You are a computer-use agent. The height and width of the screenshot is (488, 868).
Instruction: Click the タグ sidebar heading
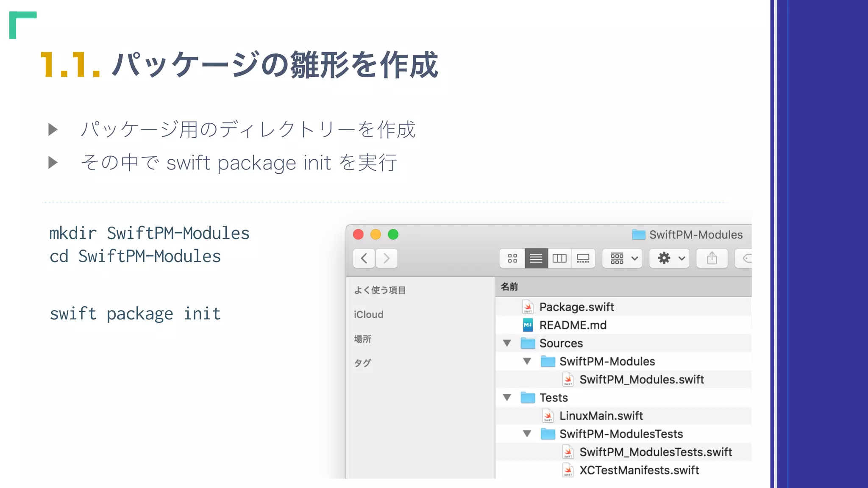point(362,363)
